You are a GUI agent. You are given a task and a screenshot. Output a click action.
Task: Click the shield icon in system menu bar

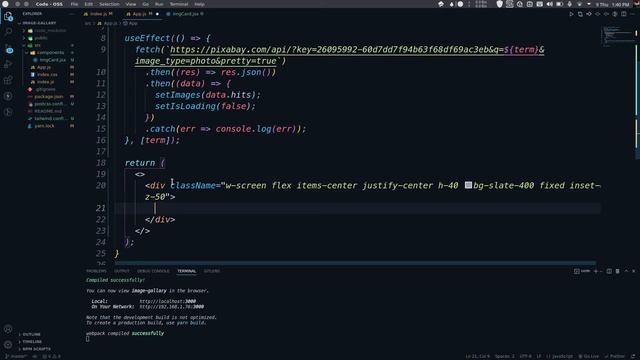pos(500,4)
